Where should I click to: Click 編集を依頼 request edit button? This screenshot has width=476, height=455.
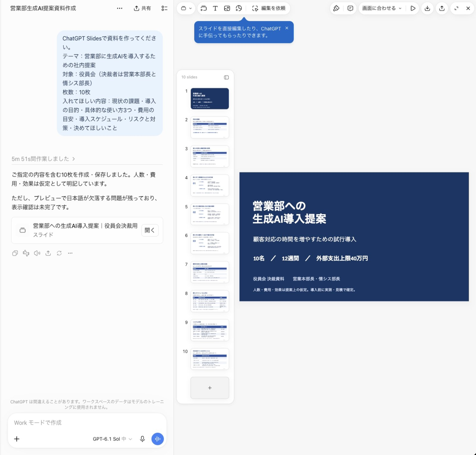pyautogui.click(x=269, y=8)
